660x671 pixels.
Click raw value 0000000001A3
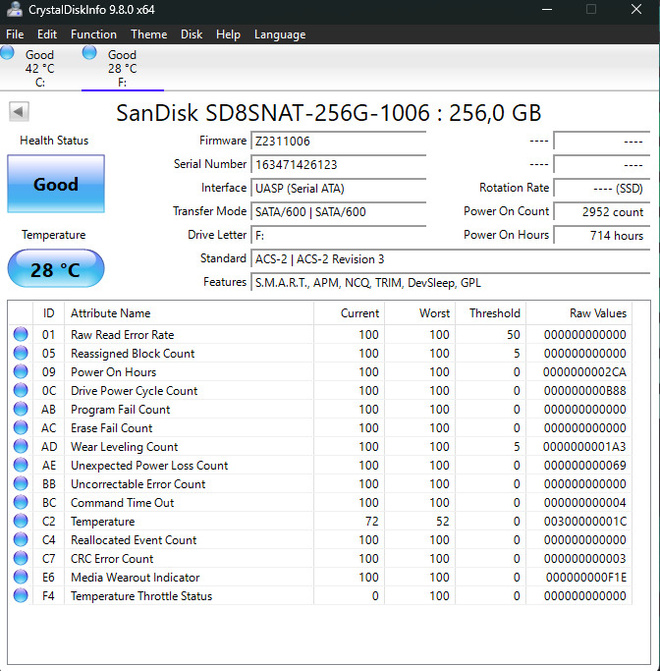pos(585,446)
